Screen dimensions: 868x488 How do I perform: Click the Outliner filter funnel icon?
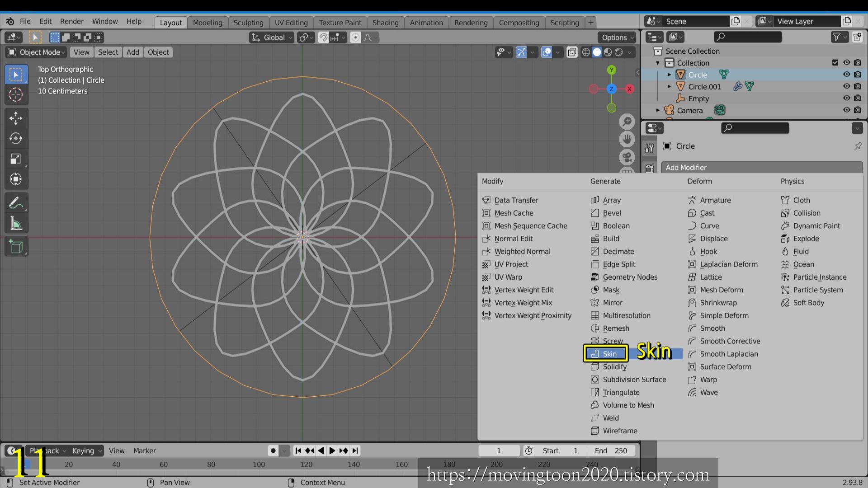pyautogui.click(x=837, y=37)
